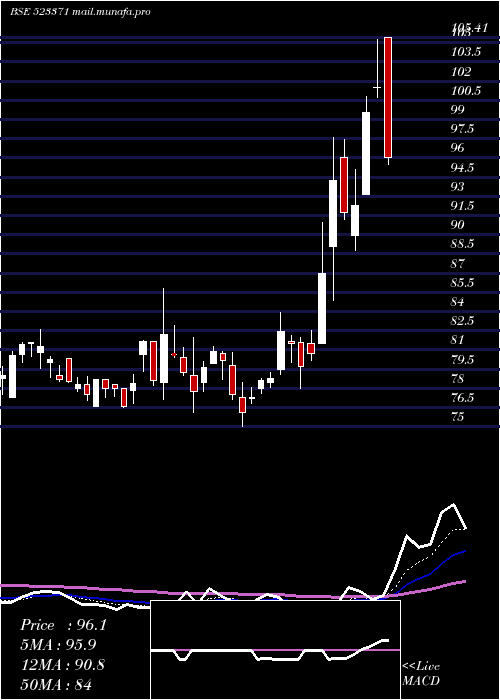Click the 85.5 price axis label
500x700 pixels.
[463, 283]
